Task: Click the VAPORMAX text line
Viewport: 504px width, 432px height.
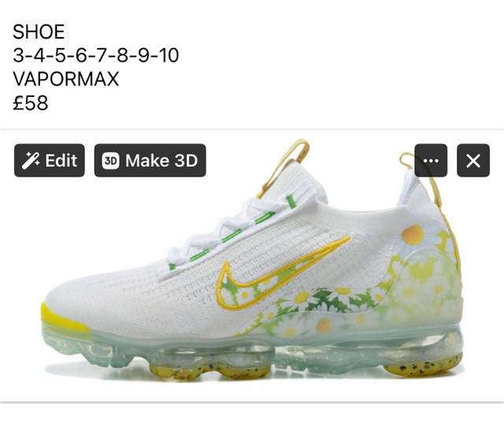Action: 66,79
